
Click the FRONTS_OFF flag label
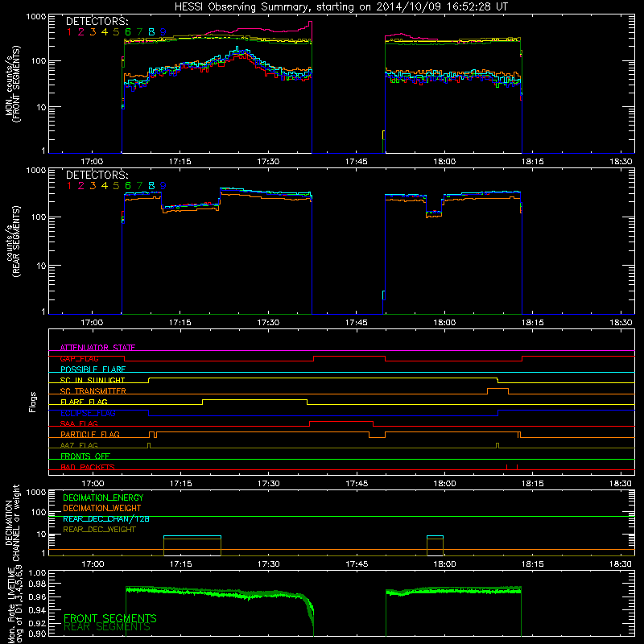[x=85, y=456]
